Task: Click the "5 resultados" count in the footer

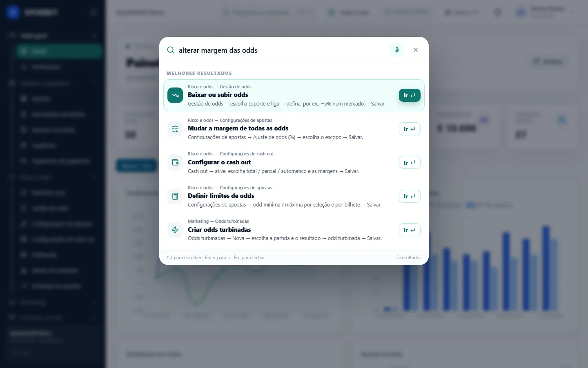Action: pos(409,258)
